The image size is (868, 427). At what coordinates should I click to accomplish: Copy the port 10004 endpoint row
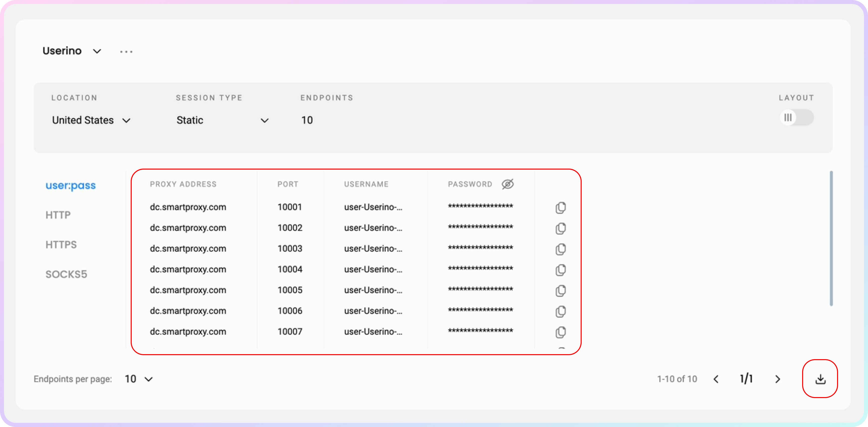click(560, 270)
